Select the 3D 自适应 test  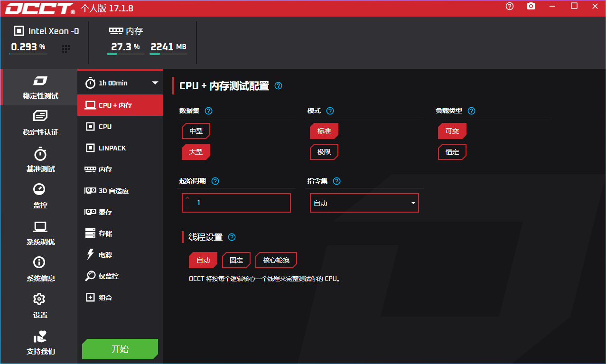point(120,191)
